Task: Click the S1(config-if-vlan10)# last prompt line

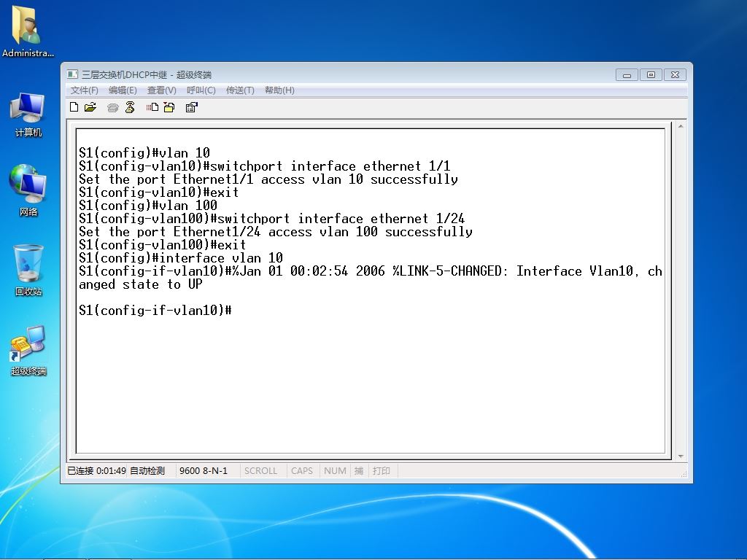Action: point(155,311)
